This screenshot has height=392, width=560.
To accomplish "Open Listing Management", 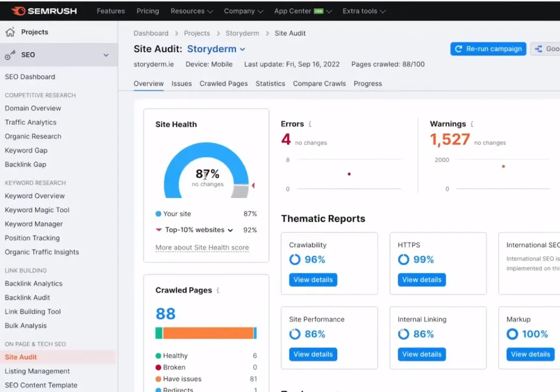I will coord(37,371).
